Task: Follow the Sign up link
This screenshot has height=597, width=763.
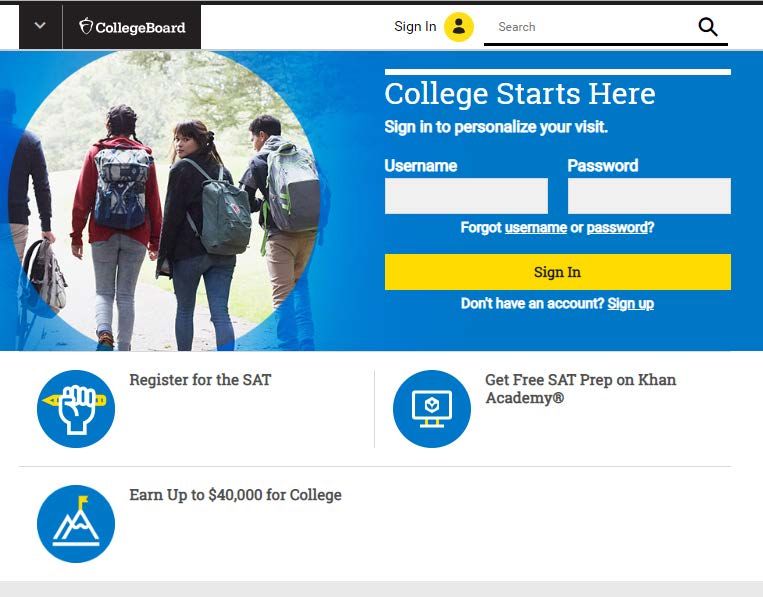Action: click(x=631, y=304)
